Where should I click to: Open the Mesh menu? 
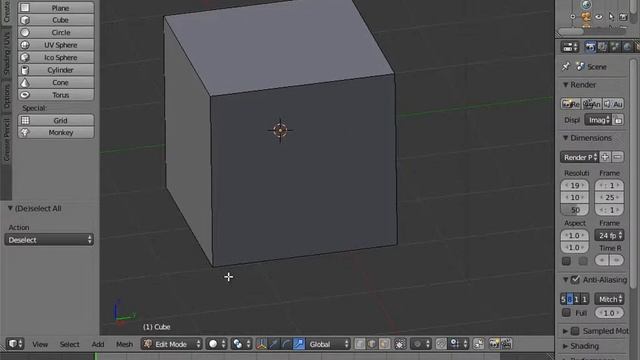pos(124,344)
